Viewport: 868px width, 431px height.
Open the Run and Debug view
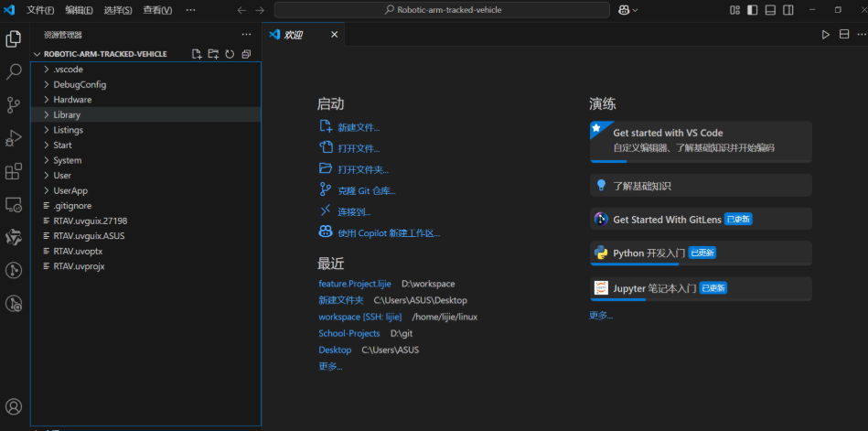[x=14, y=138]
